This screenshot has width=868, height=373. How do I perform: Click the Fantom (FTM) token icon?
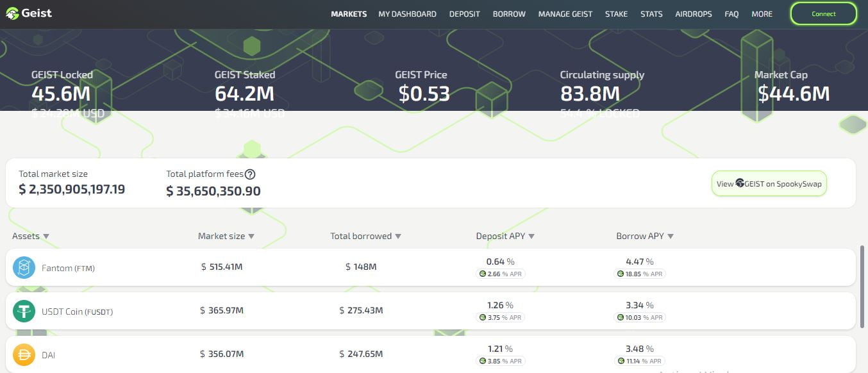coord(24,267)
